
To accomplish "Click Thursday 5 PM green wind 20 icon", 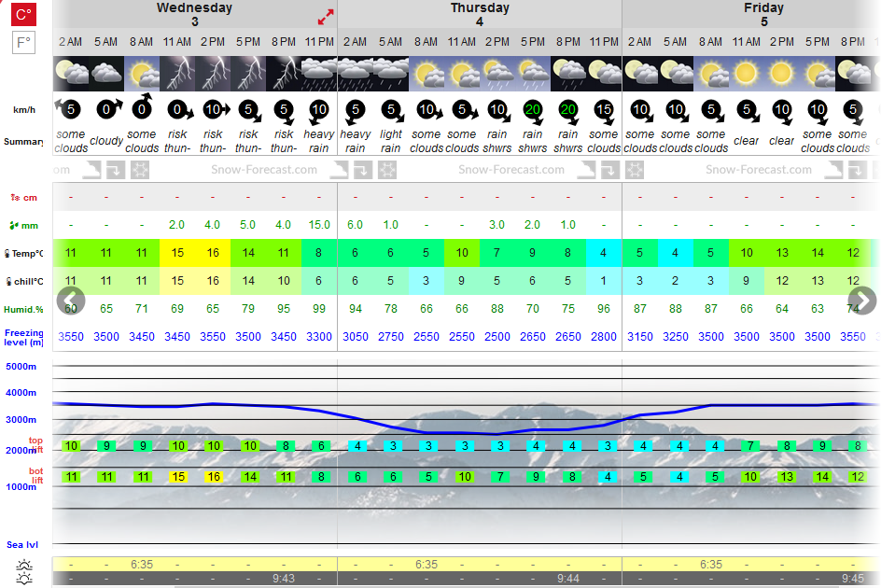I will [533, 111].
